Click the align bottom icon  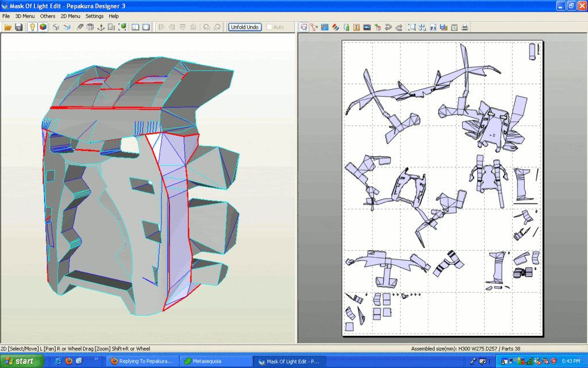(x=193, y=27)
